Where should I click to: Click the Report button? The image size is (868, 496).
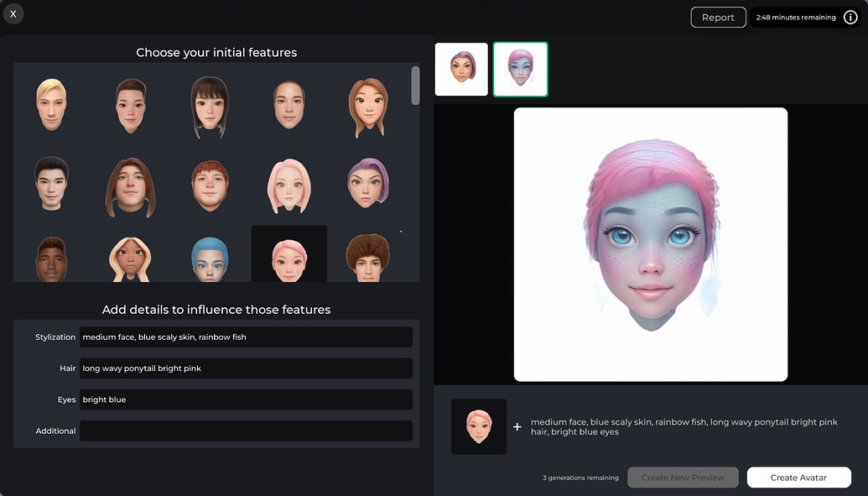[x=718, y=16]
